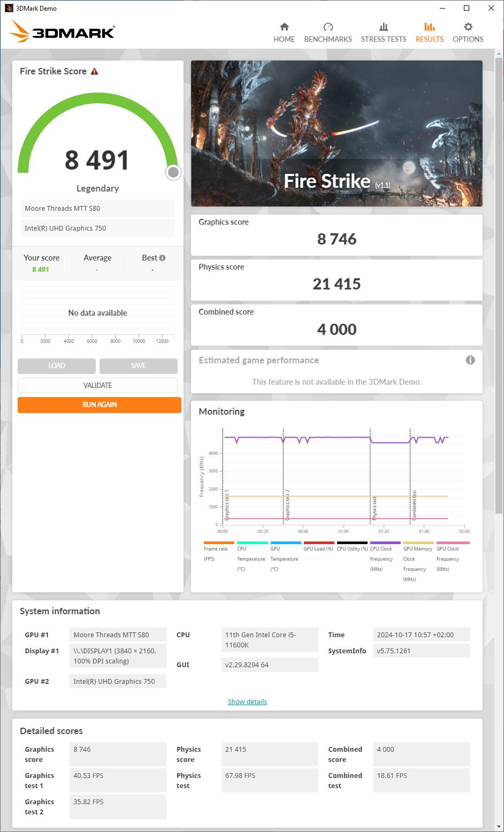
Task: Maximize the 3DMark Demo window
Action: click(467, 8)
